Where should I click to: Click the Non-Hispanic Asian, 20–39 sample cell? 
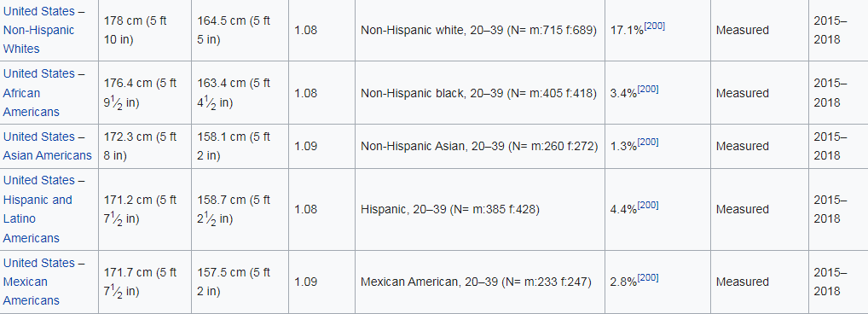click(x=479, y=146)
